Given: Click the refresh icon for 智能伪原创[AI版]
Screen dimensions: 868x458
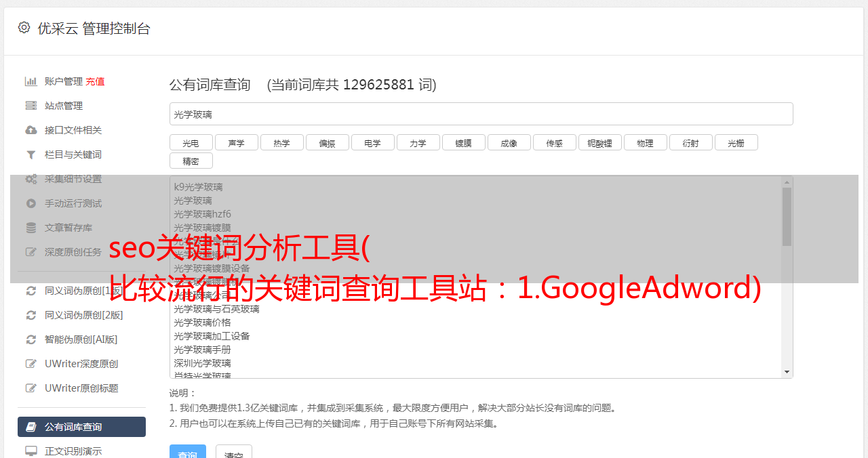Looking at the screenshot, I should (x=31, y=339).
